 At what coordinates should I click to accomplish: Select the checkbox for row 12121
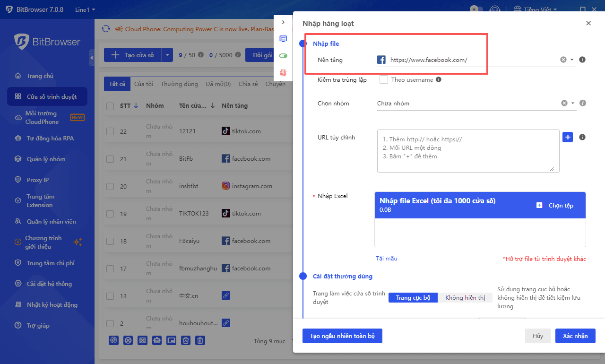(x=110, y=131)
